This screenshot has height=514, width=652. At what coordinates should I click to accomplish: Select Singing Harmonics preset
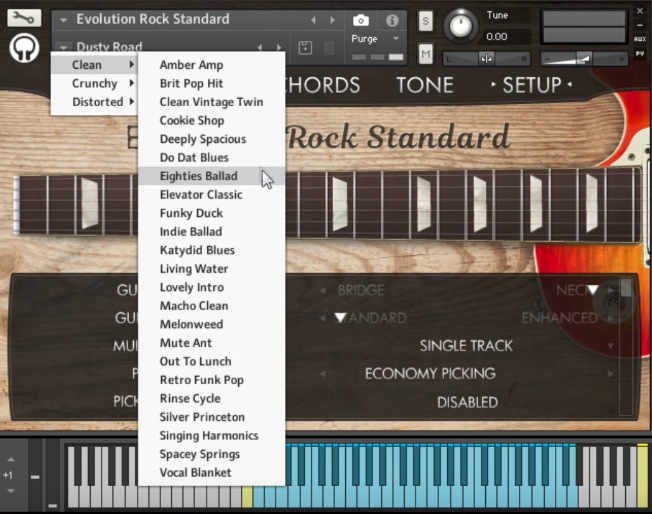pos(211,435)
